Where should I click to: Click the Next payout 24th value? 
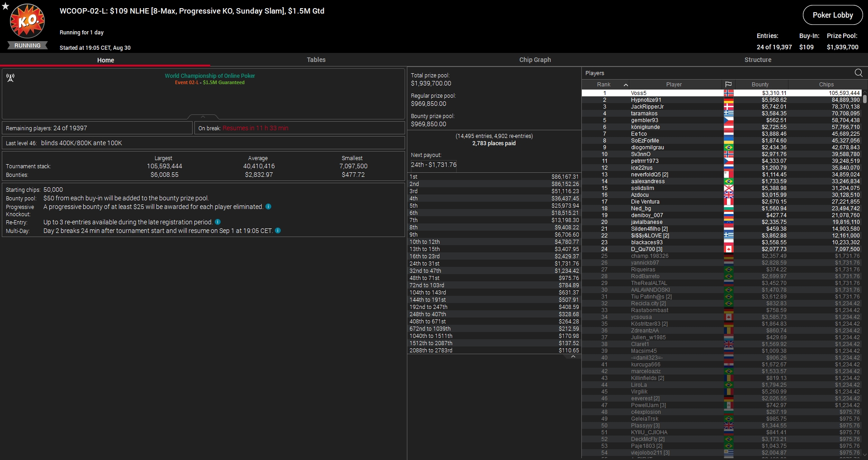434,165
